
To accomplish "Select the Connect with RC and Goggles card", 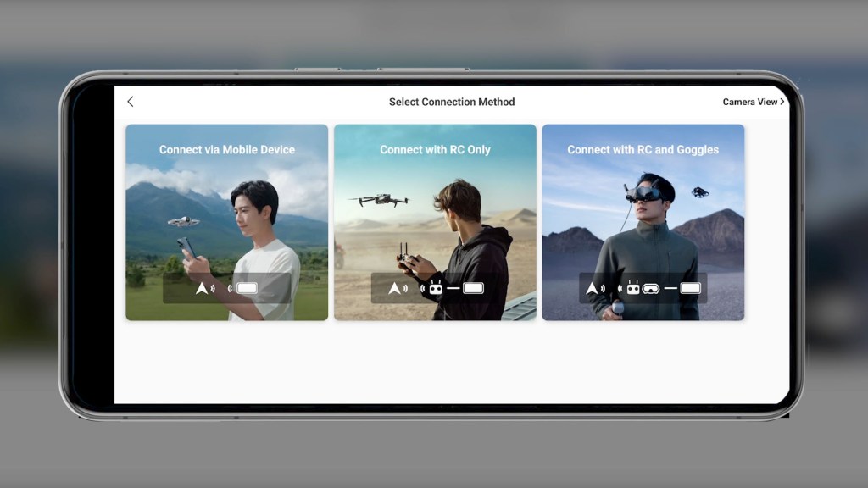I will tap(643, 223).
